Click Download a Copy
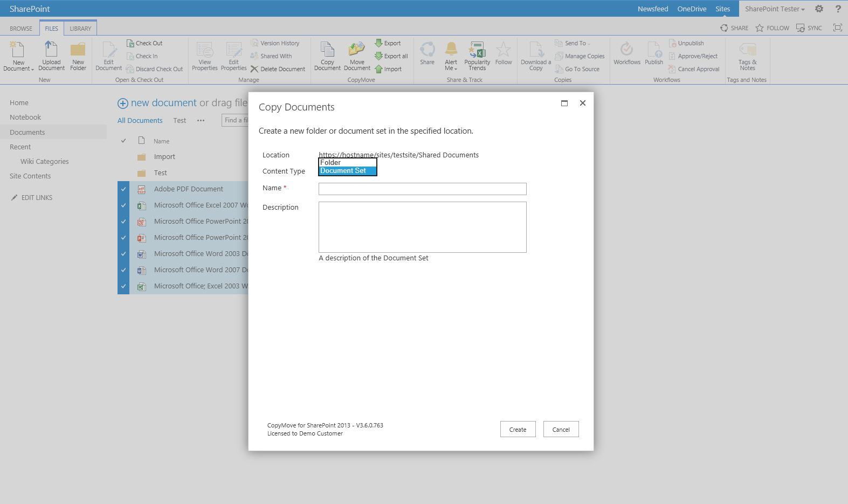Image resolution: width=848 pixels, height=504 pixels. click(x=536, y=56)
